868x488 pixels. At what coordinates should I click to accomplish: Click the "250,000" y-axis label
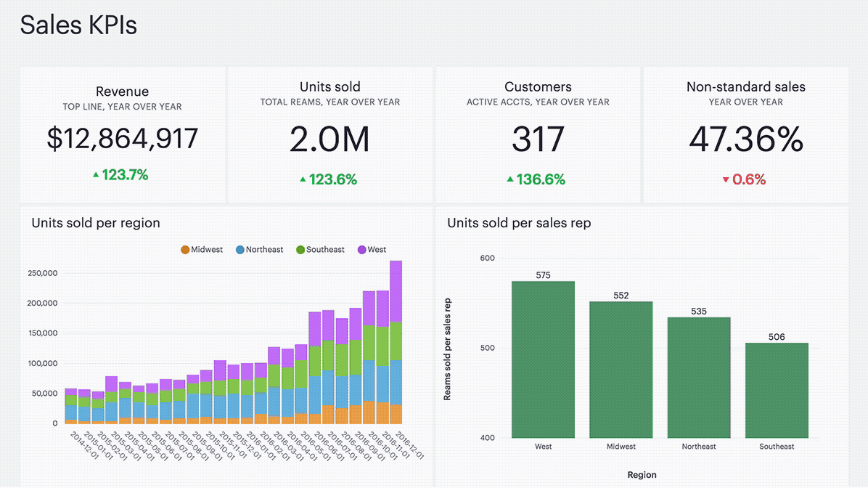pos(43,273)
